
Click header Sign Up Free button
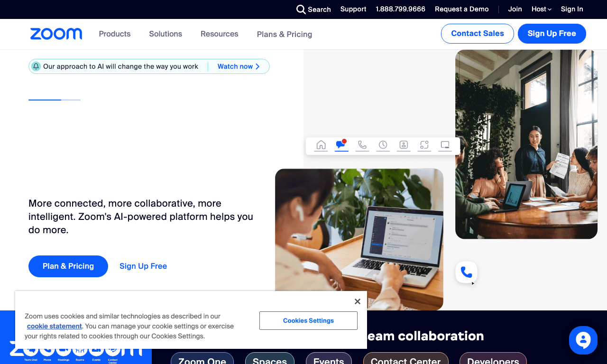552,34
